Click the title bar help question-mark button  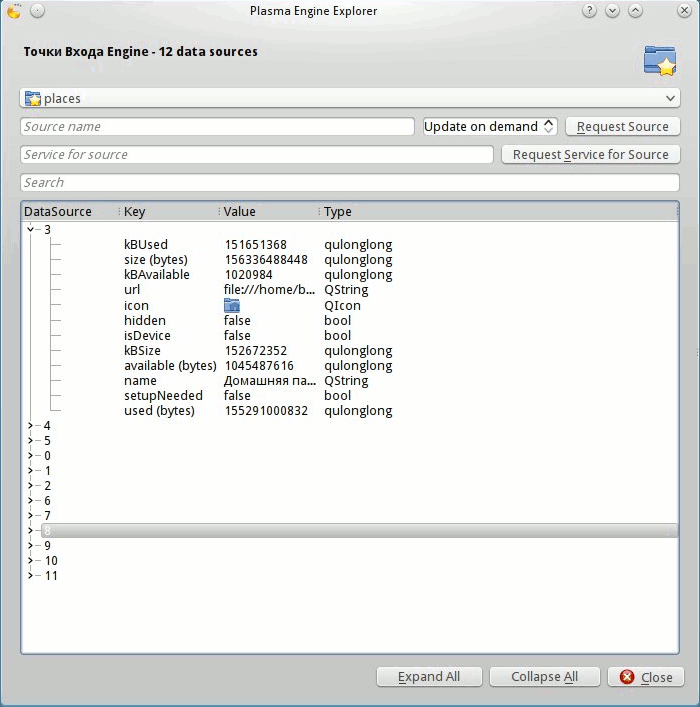click(589, 11)
